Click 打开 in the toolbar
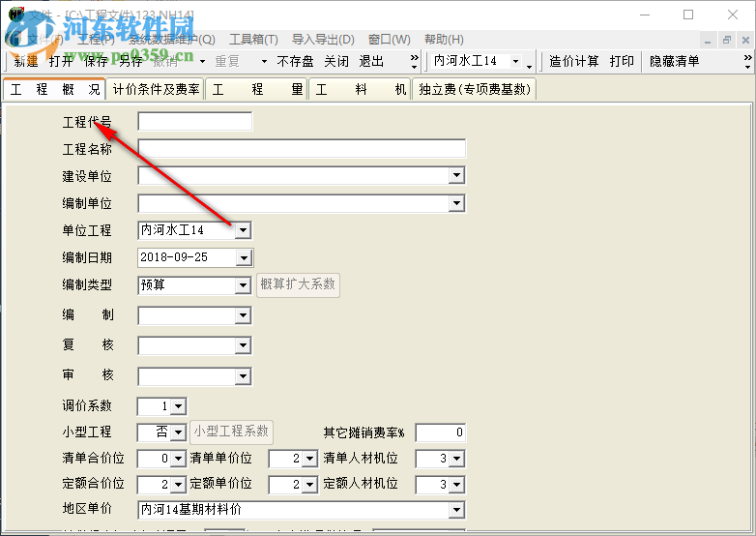This screenshot has width=756, height=536. pyautogui.click(x=61, y=61)
